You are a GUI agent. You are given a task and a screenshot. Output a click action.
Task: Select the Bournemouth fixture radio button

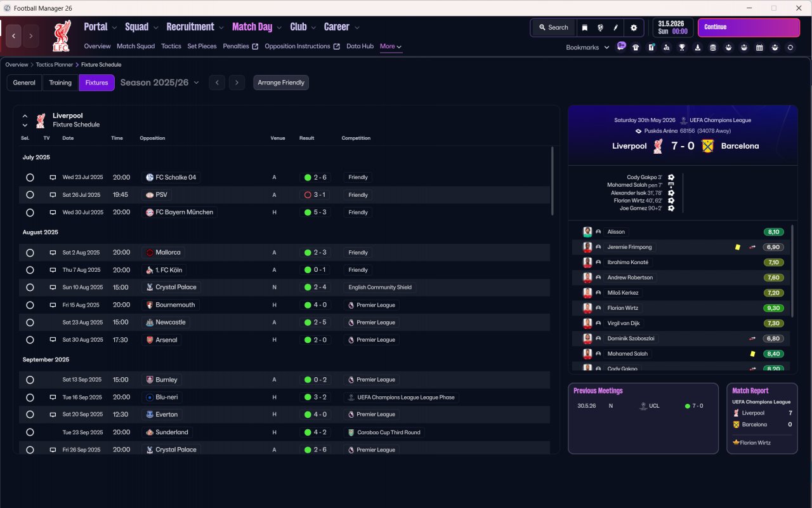click(30, 305)
